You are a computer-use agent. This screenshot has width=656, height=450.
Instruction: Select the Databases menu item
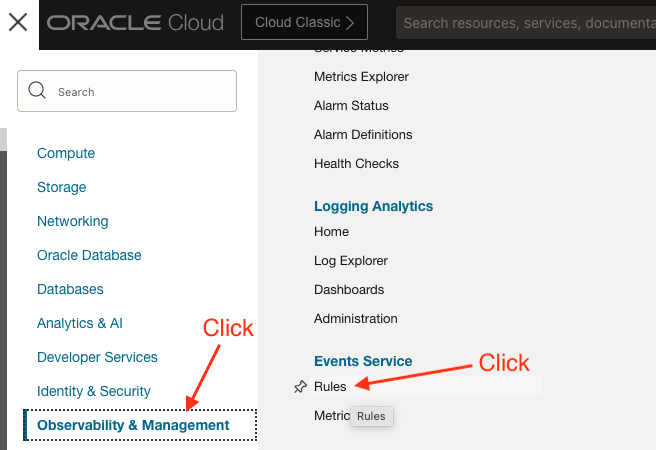tap(70, 289)
